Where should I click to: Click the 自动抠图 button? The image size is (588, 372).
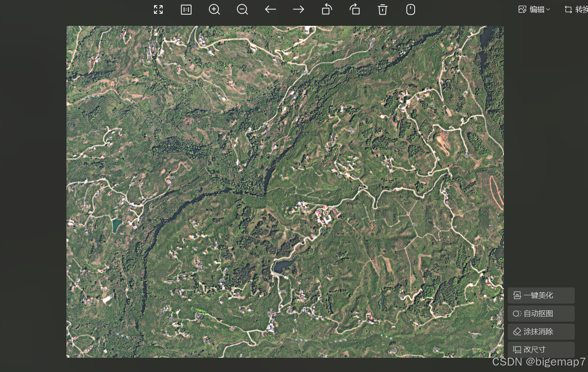[541, 314]
